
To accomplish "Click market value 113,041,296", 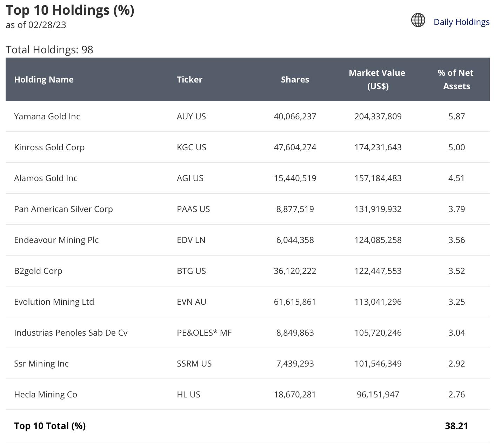I will pos(378,302).
